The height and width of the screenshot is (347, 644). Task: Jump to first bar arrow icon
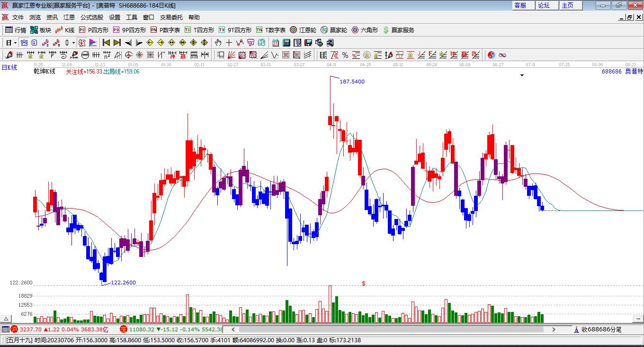click(x=107, y=43)
